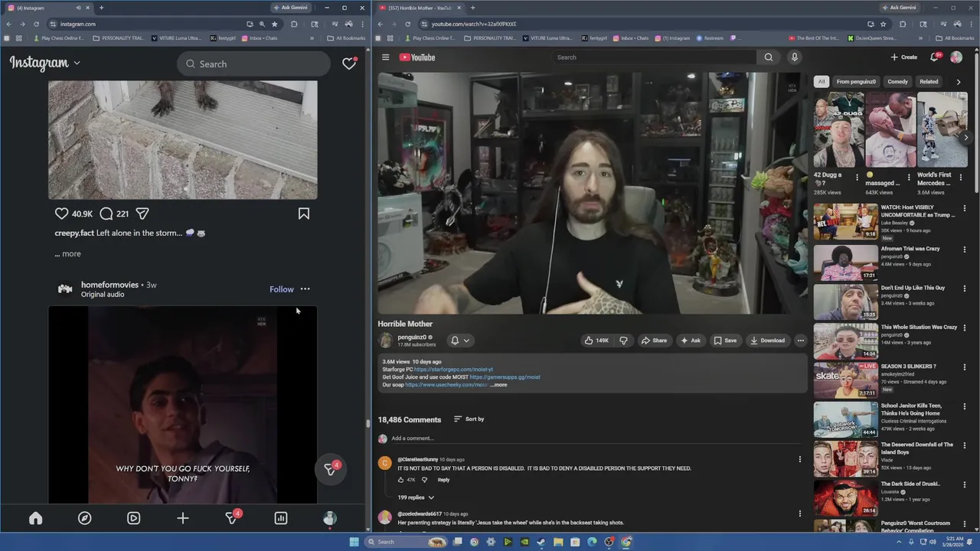This screenshot has width=980, height=551.
Task: Expand video description with ...more
Action: coord(498,385)
